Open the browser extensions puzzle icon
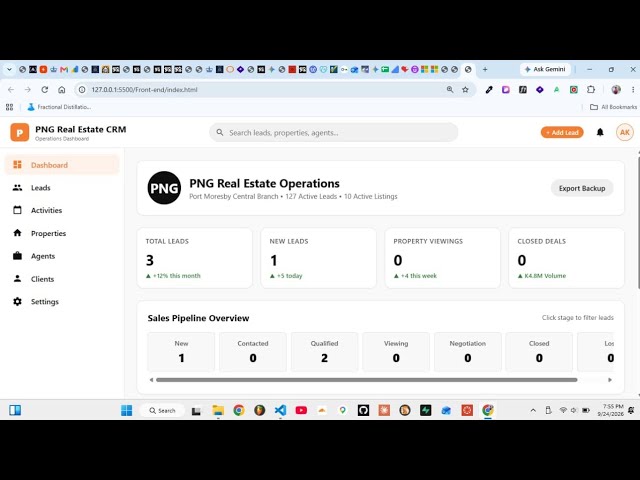 coord(591,89)
